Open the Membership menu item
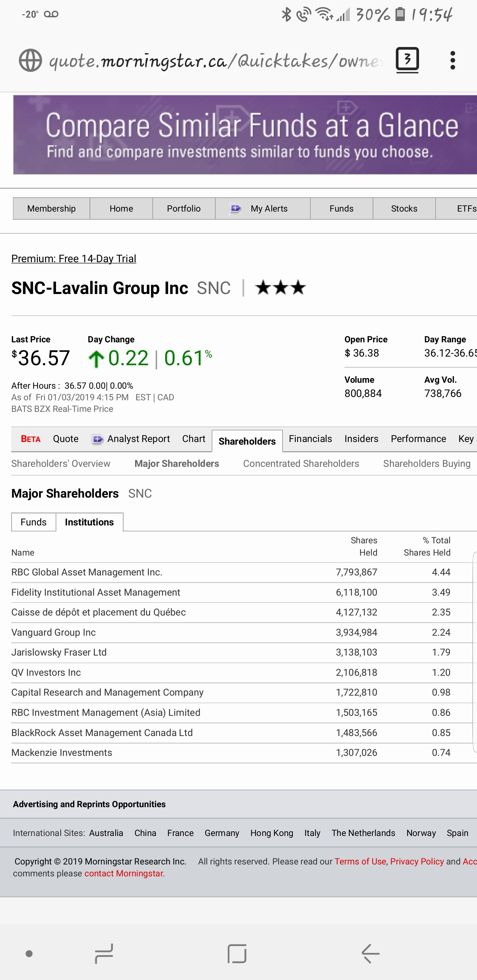This screenshot has width=477, height=980. (51, 209)
